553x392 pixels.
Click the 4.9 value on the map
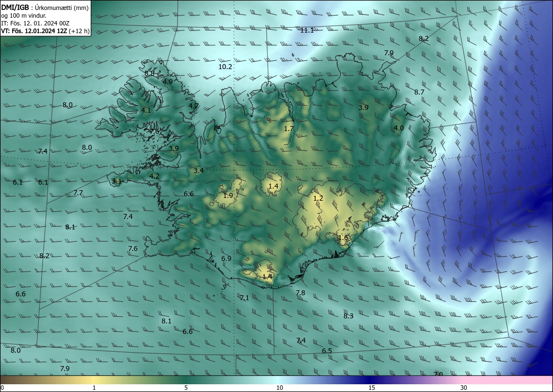pos(168,81)
